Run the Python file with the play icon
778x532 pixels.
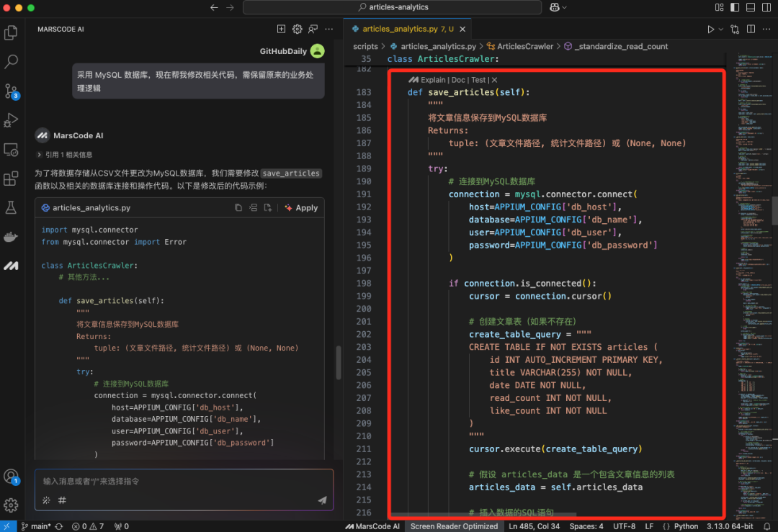(710, 30)
